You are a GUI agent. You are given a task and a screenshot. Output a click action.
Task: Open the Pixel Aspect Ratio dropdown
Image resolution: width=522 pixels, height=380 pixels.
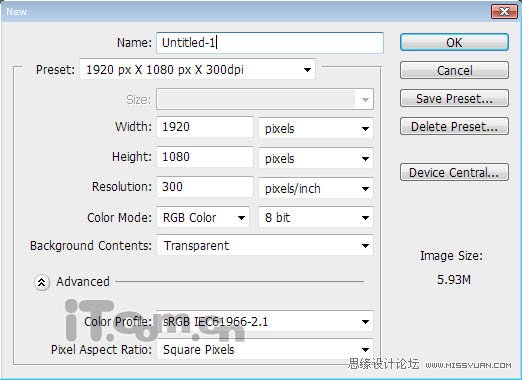pyautogui.click(x=265, y=350)
